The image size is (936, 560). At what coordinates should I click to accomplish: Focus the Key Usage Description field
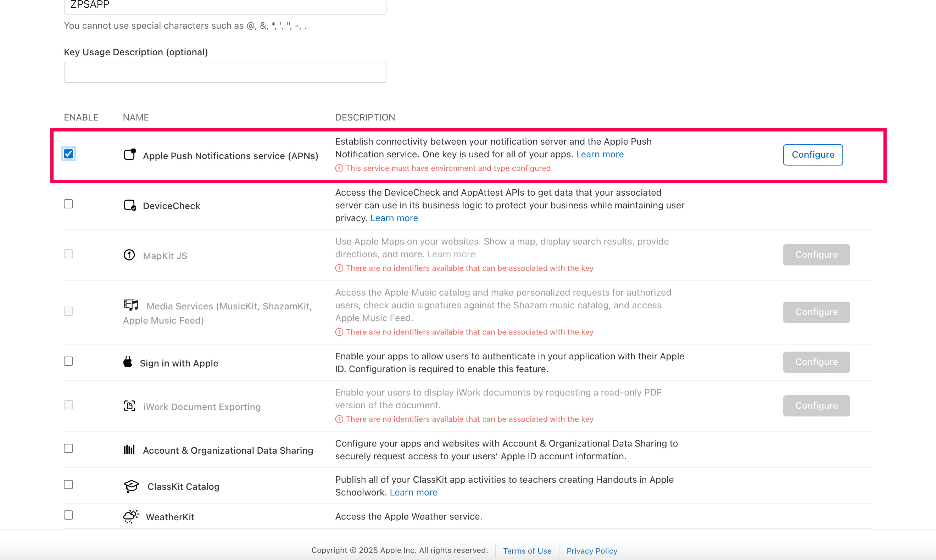tap(225, 72)
